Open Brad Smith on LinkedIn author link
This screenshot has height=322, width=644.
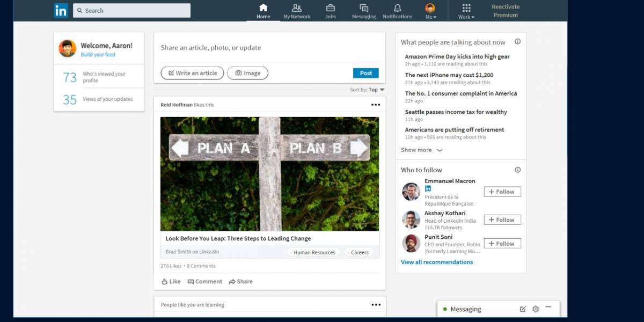tap(192, 252)
